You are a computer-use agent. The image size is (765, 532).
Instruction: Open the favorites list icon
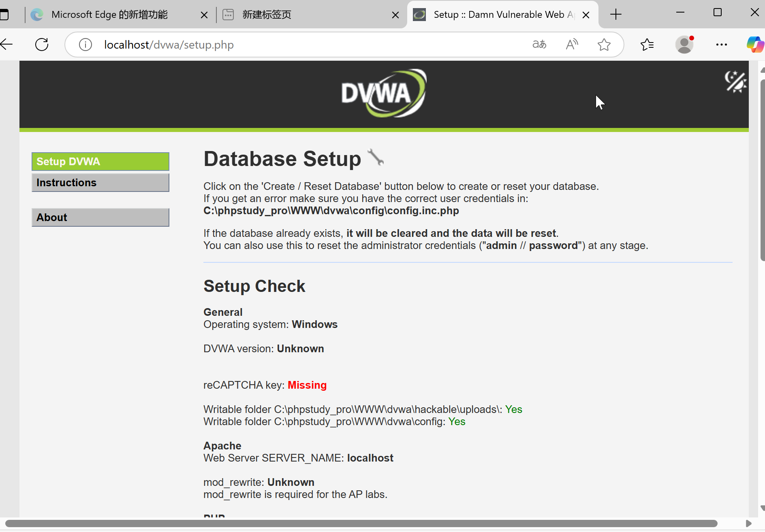[647, 45]
